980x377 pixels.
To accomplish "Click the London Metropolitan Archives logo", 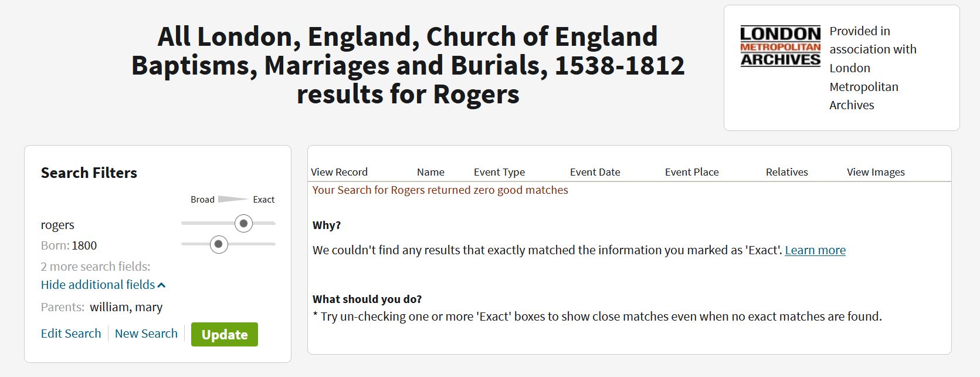I will 780,46.
